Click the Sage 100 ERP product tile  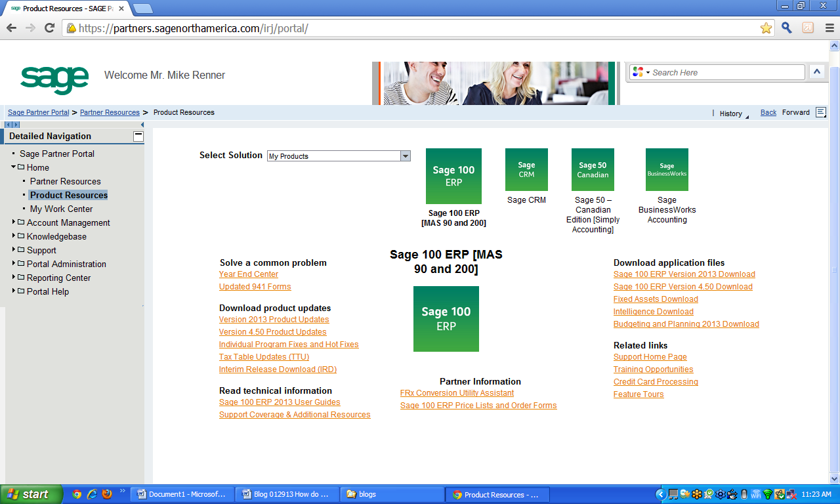tap(453, 176)
